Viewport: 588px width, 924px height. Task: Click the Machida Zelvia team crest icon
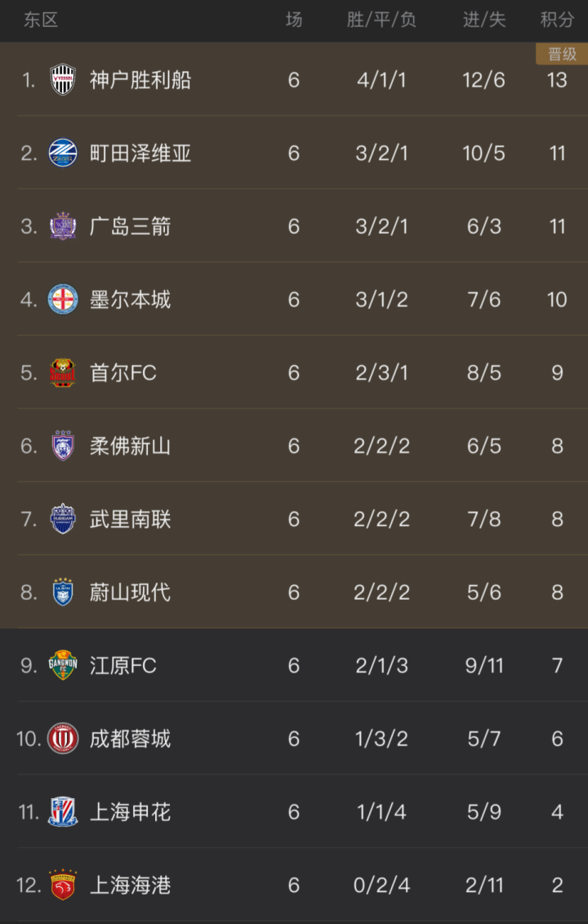click(x=63, y=153)
